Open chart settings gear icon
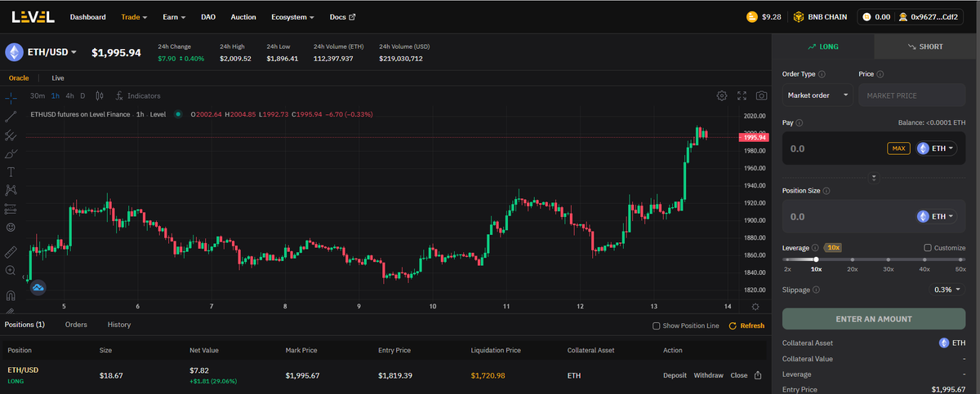Image resolution: width=980 pixels, height=394 pixels. (x=722, y=95)
